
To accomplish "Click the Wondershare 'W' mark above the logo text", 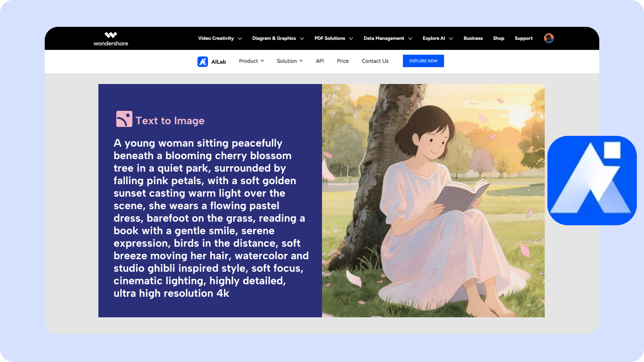I will (110, 35).
